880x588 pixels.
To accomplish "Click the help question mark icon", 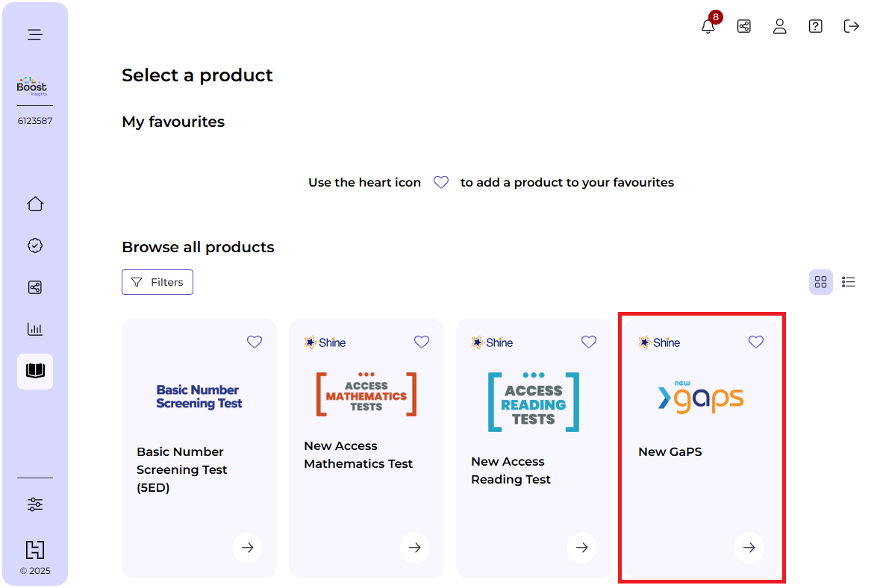I will (816, 26).
